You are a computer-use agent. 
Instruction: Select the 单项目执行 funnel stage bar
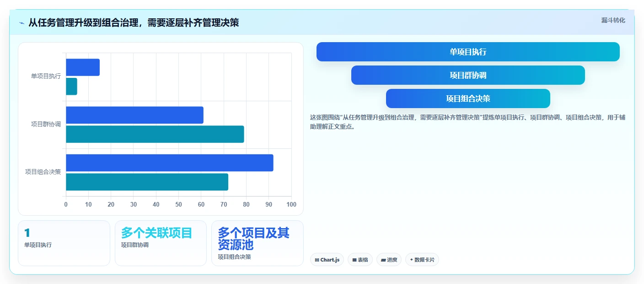point(468,52)
